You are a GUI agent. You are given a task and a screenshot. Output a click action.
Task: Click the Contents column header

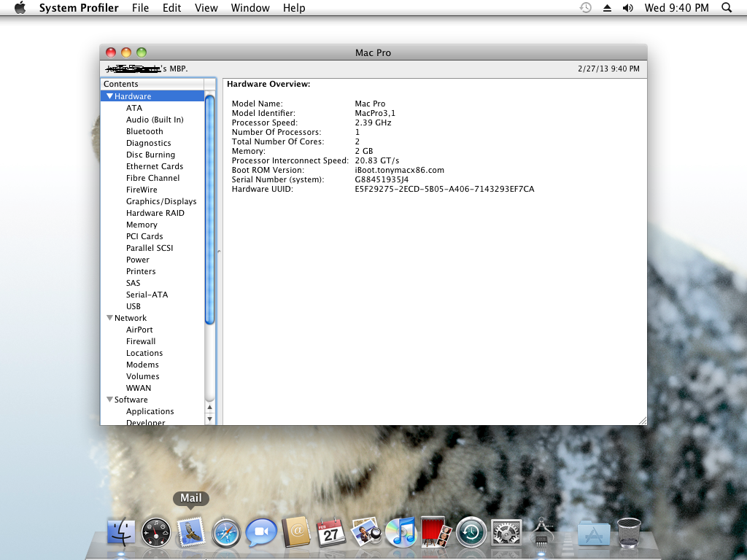(x=152, y=84)
